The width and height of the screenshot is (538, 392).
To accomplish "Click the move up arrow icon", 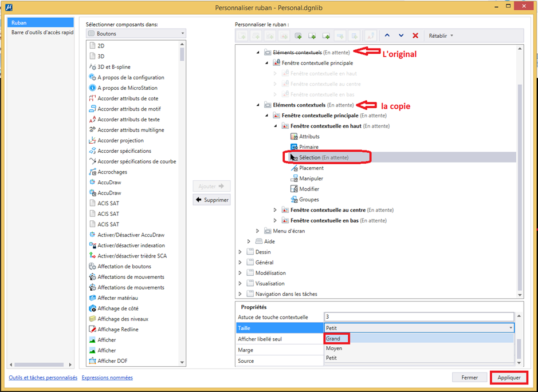I will pyautogui.click(x=387, y=35).
